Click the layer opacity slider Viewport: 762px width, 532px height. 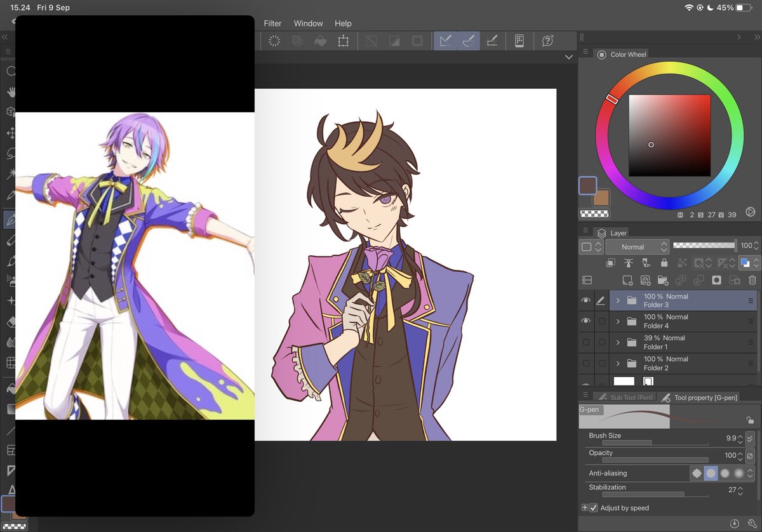coord(704,245)
